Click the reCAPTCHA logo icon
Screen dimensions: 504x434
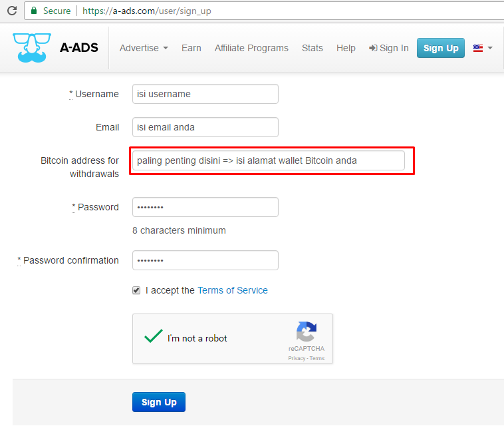307,331
